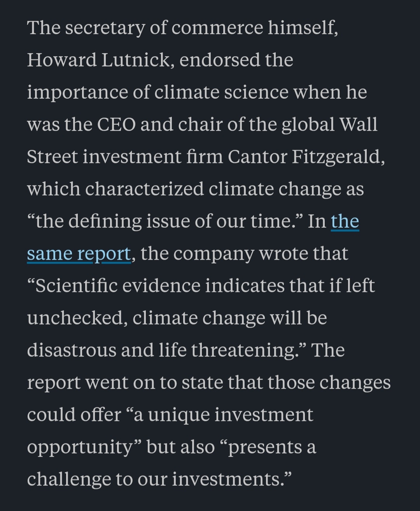Image resolution: width=420 pixels, height=511 pixels.
Task: Click the word "opportunity"
Action: tap(80, 447)
